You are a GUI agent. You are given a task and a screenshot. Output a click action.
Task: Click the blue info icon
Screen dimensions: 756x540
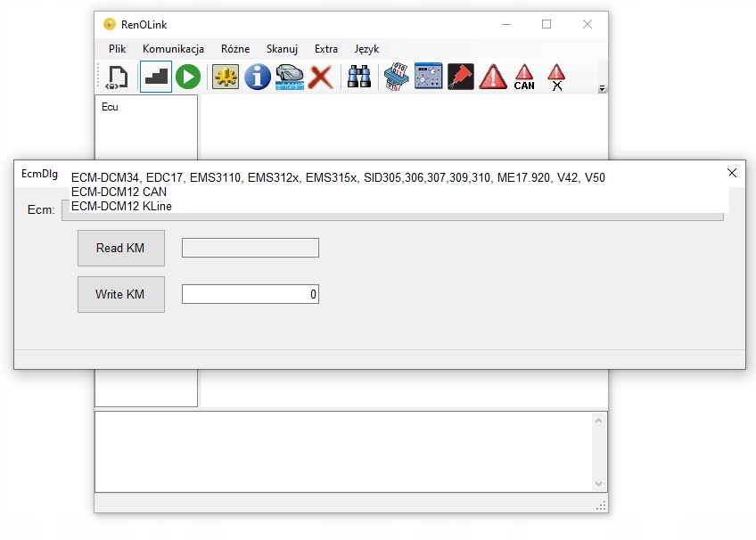pyautogui.click(x=258, y=77)
